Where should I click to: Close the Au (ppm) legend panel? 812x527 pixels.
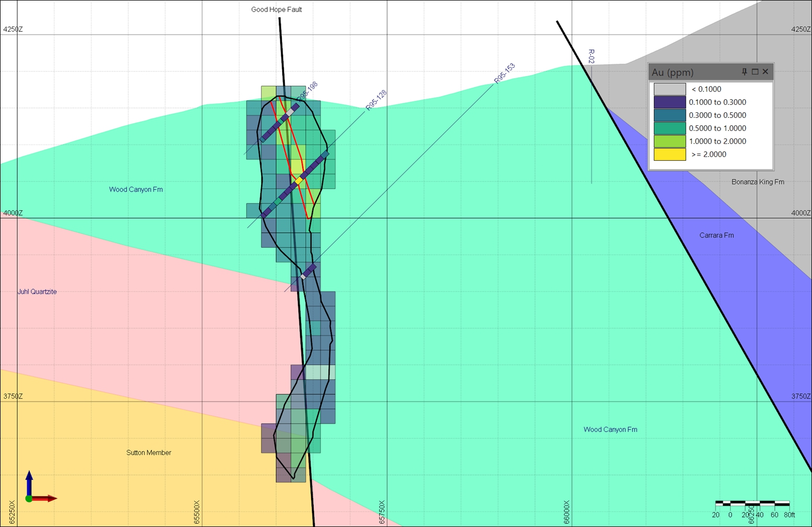766,72
